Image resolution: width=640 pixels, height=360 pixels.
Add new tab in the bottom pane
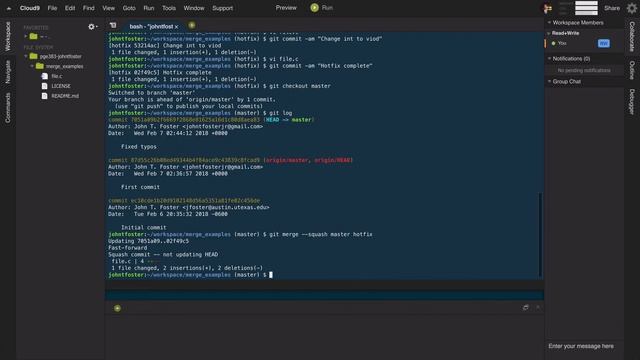coord(117,308)
